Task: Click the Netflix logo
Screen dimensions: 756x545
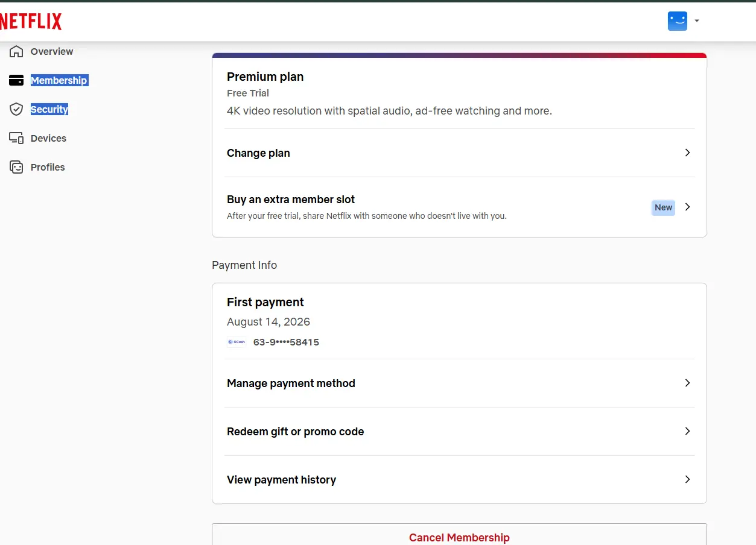Action: click(x=31, y=22)
